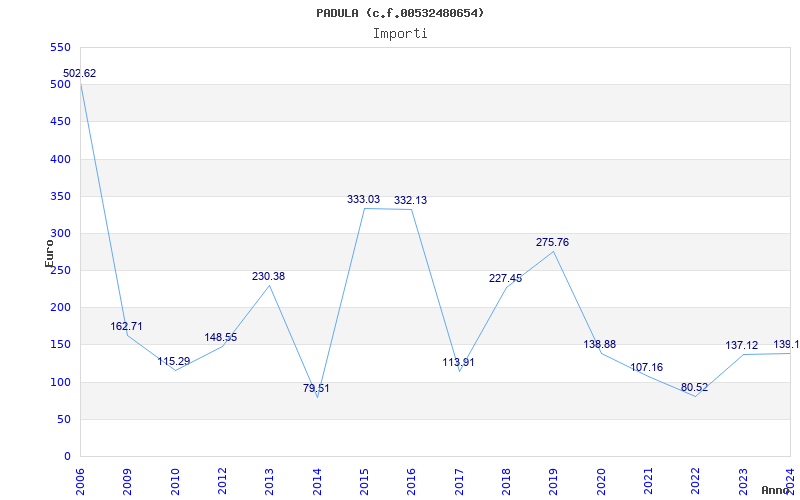Select the Anno axis label
This screenshot has height=500, width=800.
pos(776,490)
